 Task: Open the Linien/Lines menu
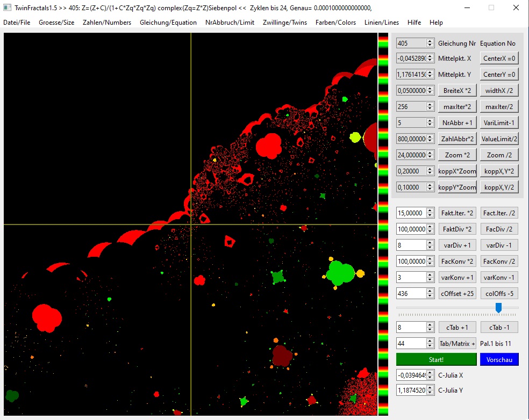[x=382, y=23]
